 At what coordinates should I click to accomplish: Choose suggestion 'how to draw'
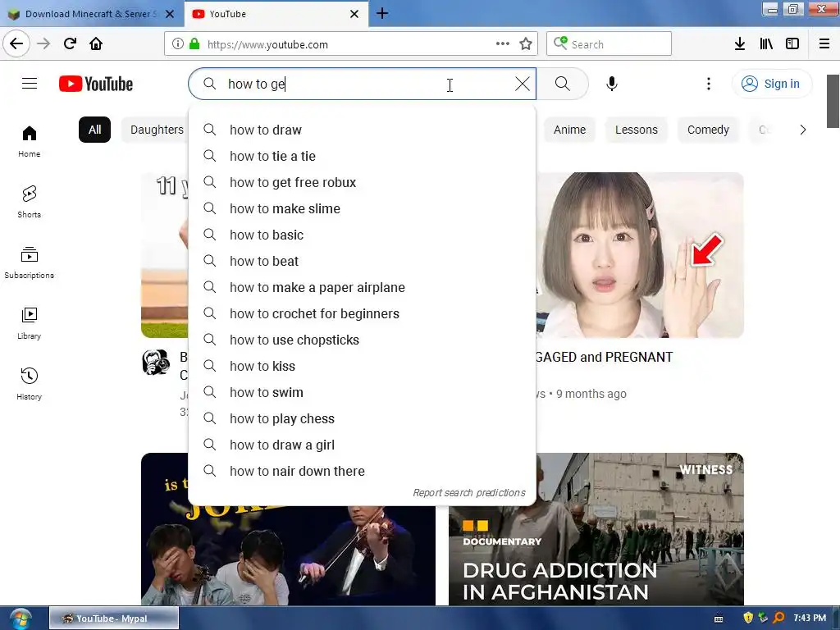pos(362,130)
